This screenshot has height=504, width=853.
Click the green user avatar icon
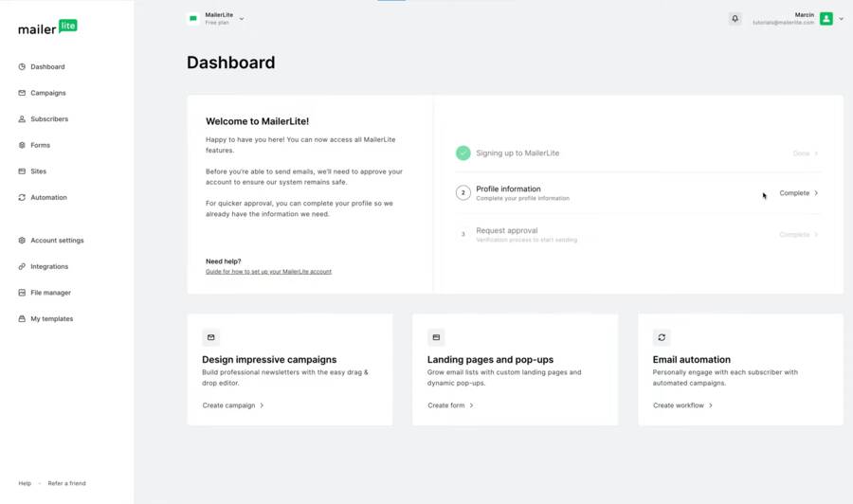[826, 19]
